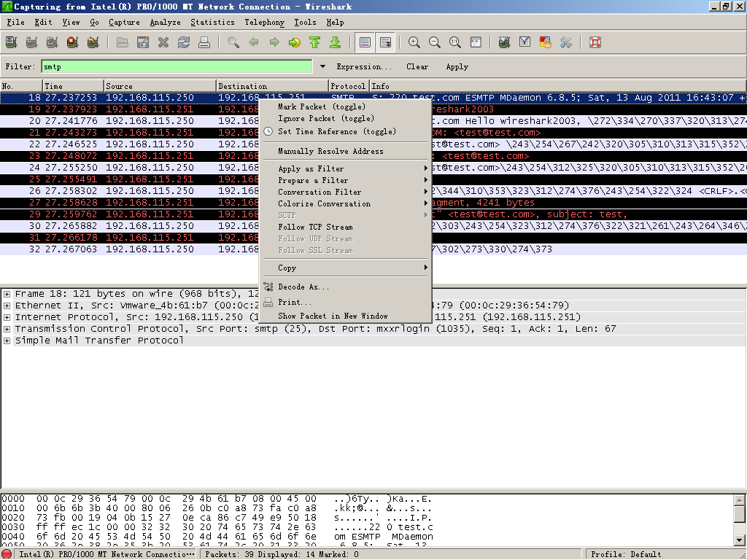Image resolution: width=747 pixels, height=560 pixels.
Task: Sort by the Protocol column header
Action: 349,86
